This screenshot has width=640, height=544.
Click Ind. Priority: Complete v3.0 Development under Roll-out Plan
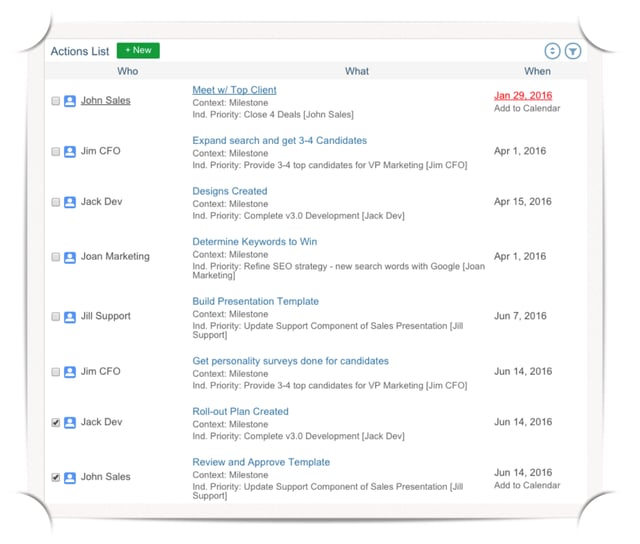pos(298,436)
